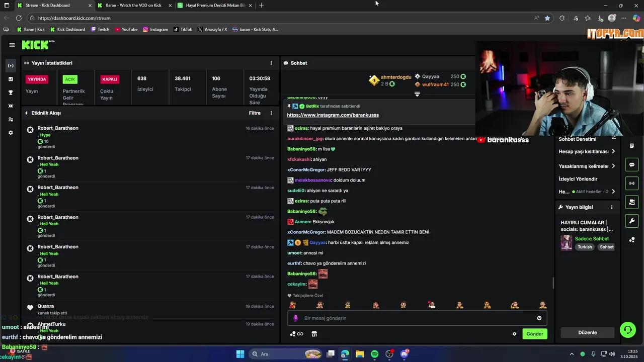This screenshot has height=362, width=644.
Task: Click the Sadece Sohbet category link
Action: [592, 239]
